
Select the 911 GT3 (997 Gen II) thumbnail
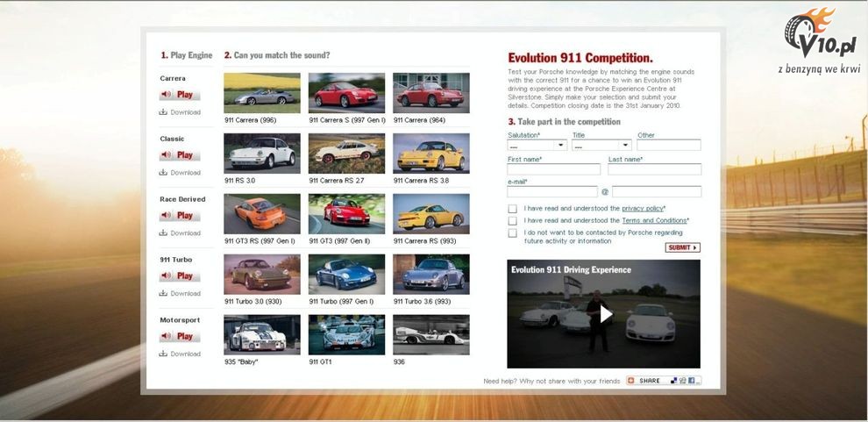(346, 214)
